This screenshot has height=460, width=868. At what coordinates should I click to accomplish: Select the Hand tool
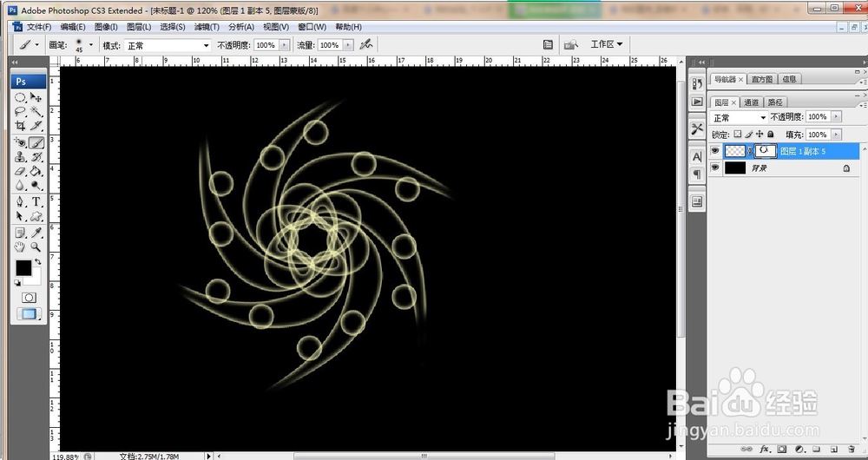tap(21, 247)
